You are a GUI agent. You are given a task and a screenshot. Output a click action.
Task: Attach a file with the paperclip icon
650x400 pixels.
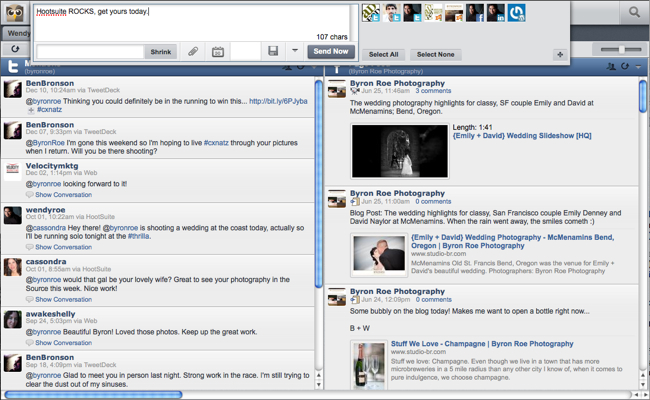click(x=193, y=51)
